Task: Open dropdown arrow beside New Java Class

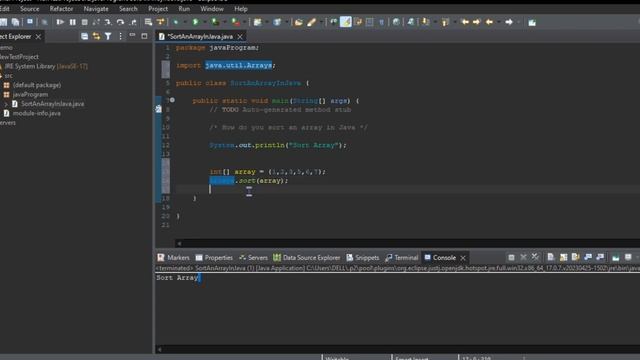Action: tap(286, 22)
